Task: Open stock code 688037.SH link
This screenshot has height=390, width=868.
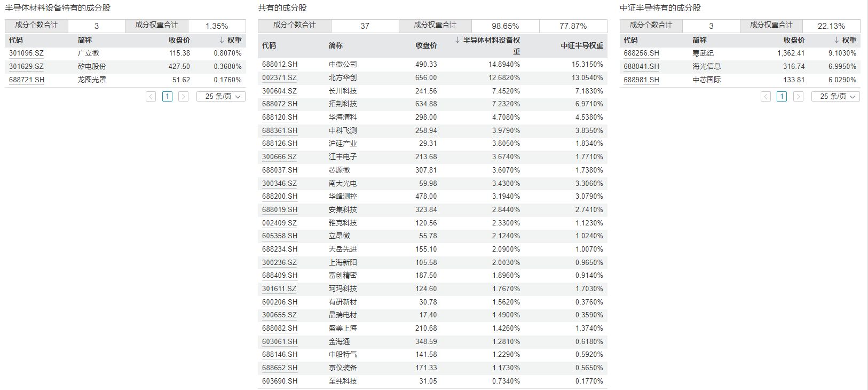Action: tap(280, 170)
